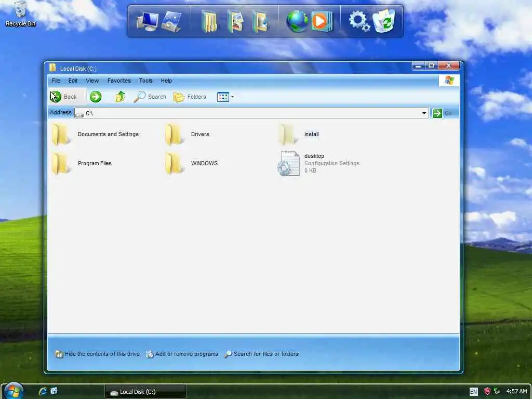Maximize the Local Disk window

(x=431, y=65)
